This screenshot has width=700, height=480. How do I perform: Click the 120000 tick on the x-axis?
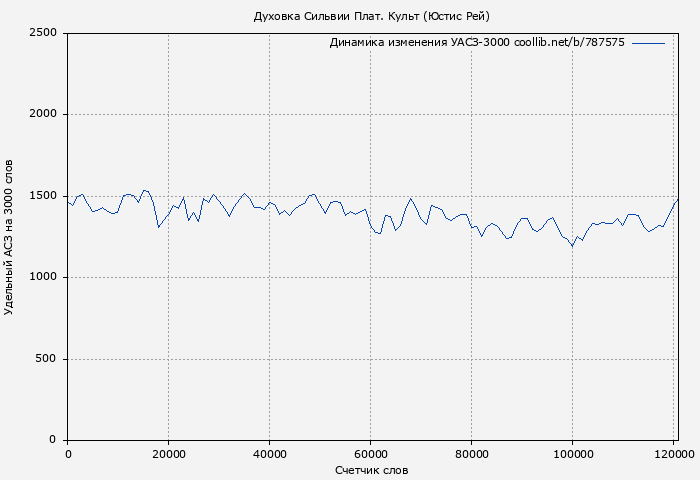[x=673, y=454]
